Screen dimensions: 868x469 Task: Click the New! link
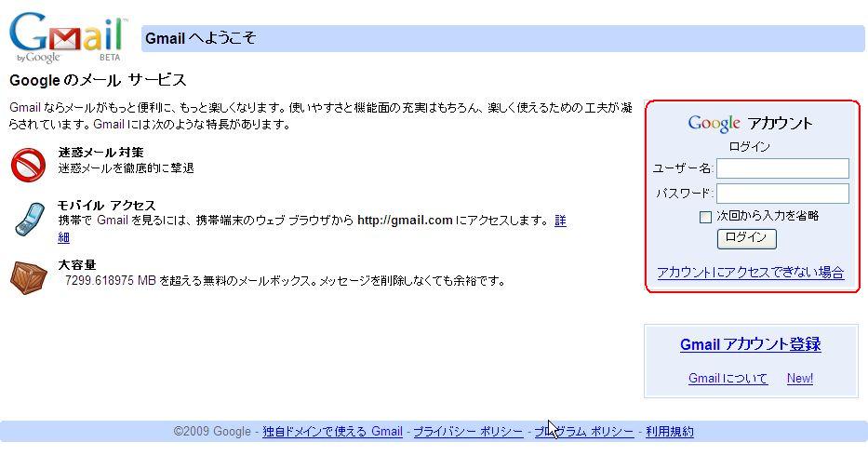pyautogui.click(x=799, y=379)
